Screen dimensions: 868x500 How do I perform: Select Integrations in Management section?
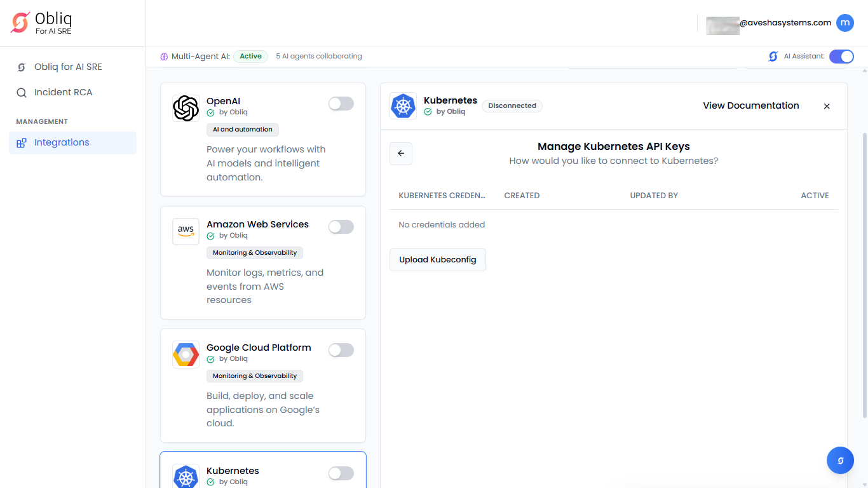[62, 143]
